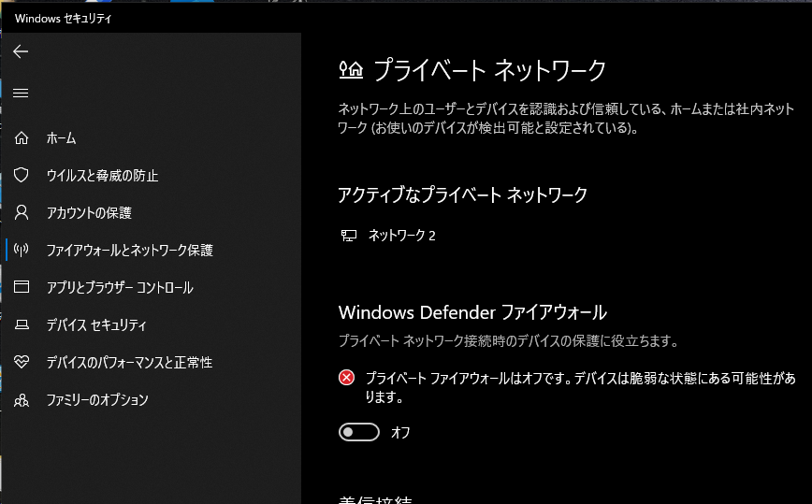Image resolution: width=812 pixels, height=504 pixels.
Task: Click the ネットワーク上のユーザーとデバイス description paragraph
Action: click(566, 118)
